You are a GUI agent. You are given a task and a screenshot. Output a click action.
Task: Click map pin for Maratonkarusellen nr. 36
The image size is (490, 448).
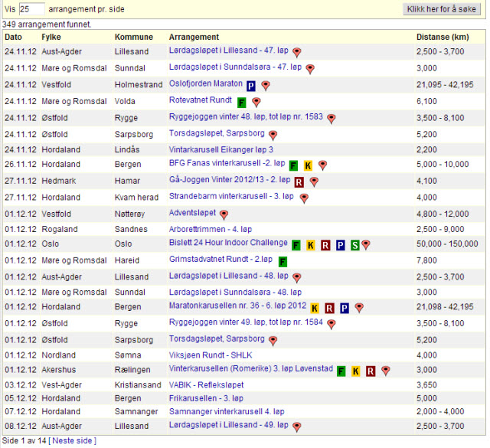tap(359, 309)
